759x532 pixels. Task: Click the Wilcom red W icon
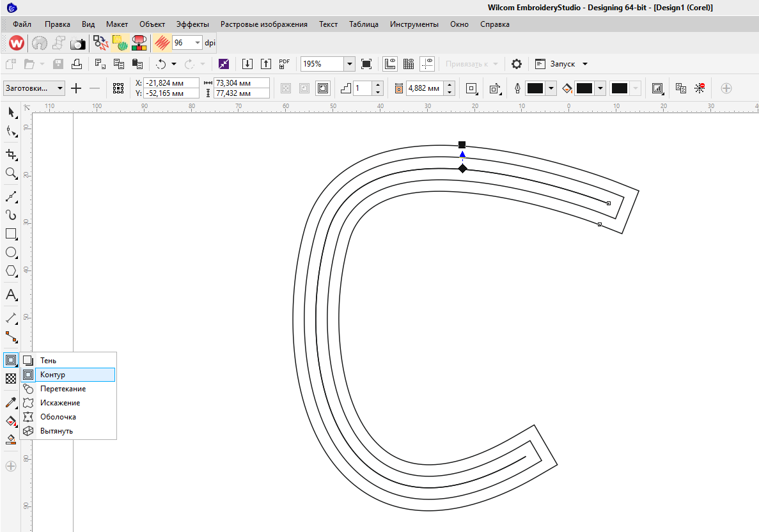pos(17,43)
